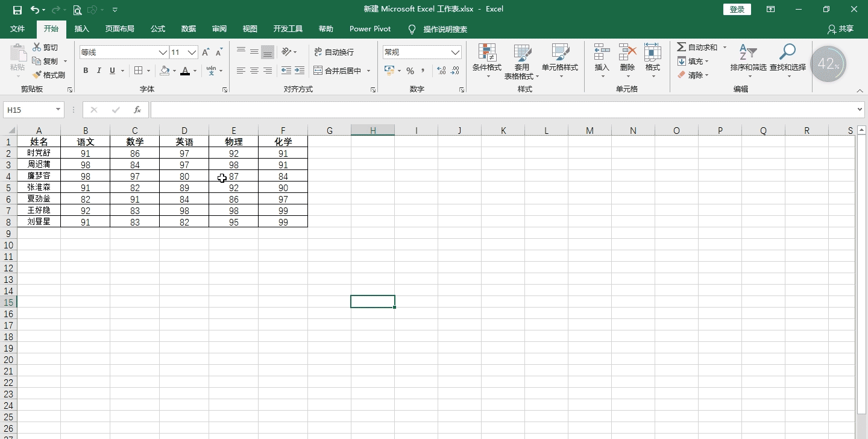Image resolution: width=868 pixels, height=439 pixels.
Task: Click the font color red A swatch
Action: pyautogui.click(x=185, y=71)
